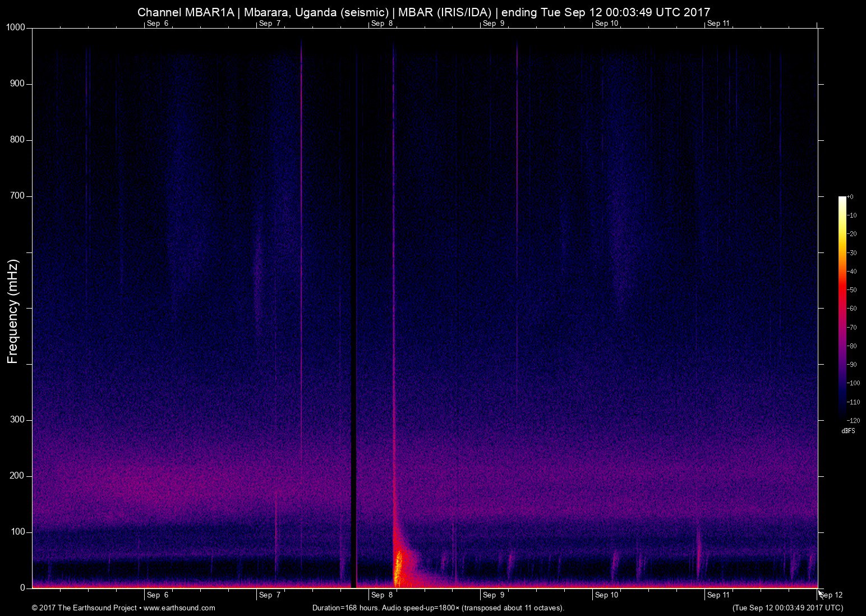Click the 1000 frequency tick label
This screenshot has width=866, height=616.
coord(15,26)
